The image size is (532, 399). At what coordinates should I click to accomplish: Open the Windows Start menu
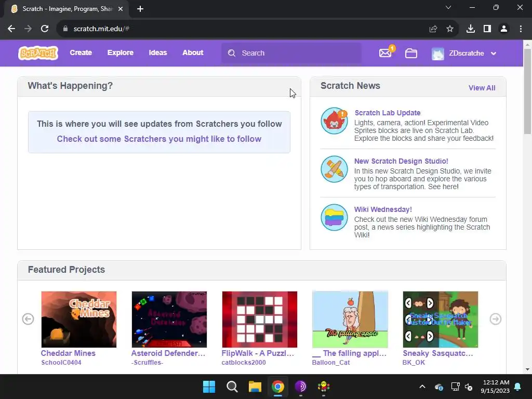[x=209, y=387]
